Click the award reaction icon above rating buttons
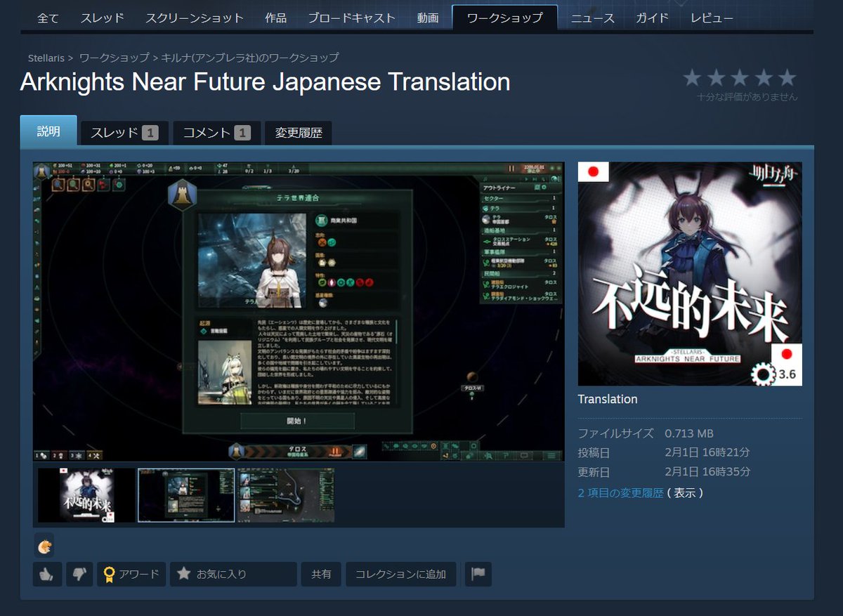Image resolution: width=843 pixels, height=616 pixels. [x=44, y=545]
